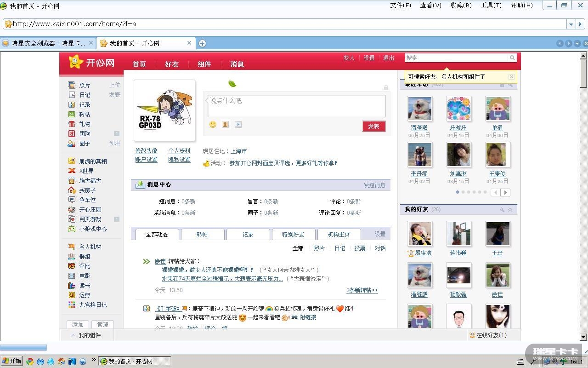The height and width of the screenshot is (368, 588).
Task: Expand the quick launch overflow chevron
Action: pos(94,360)
